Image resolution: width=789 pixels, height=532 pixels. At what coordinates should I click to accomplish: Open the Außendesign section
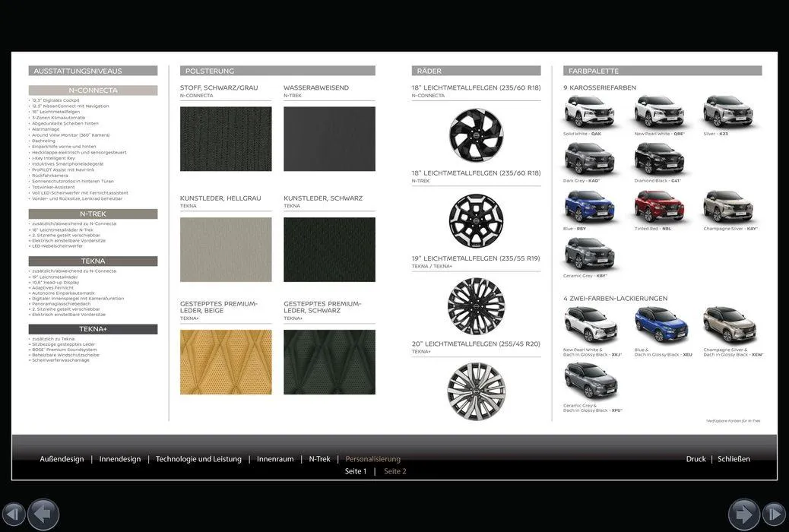click(x=62, y=459)
